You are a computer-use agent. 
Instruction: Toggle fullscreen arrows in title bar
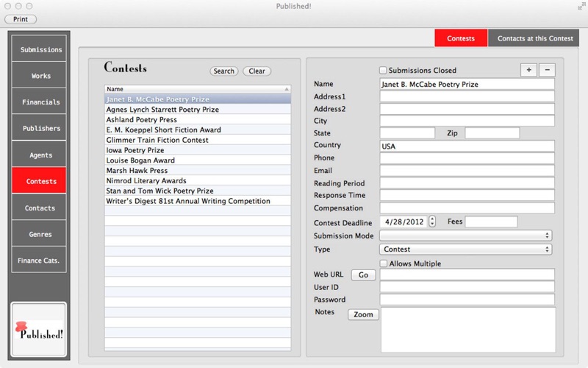[x=581, y=6]
